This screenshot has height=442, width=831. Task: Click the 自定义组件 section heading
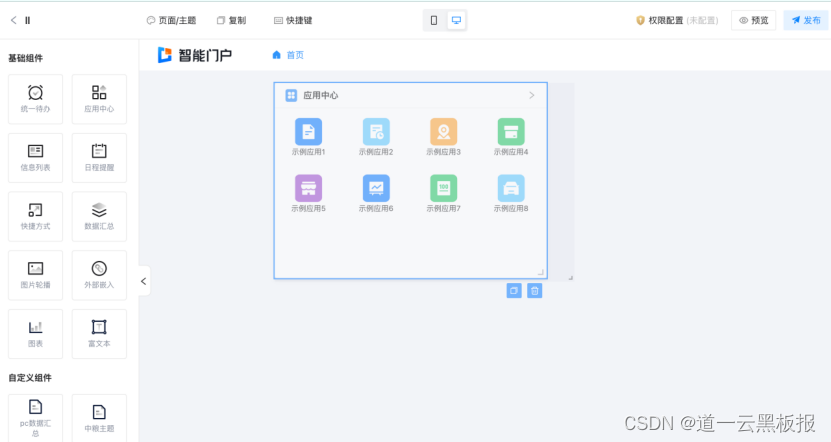click(30, 378)
